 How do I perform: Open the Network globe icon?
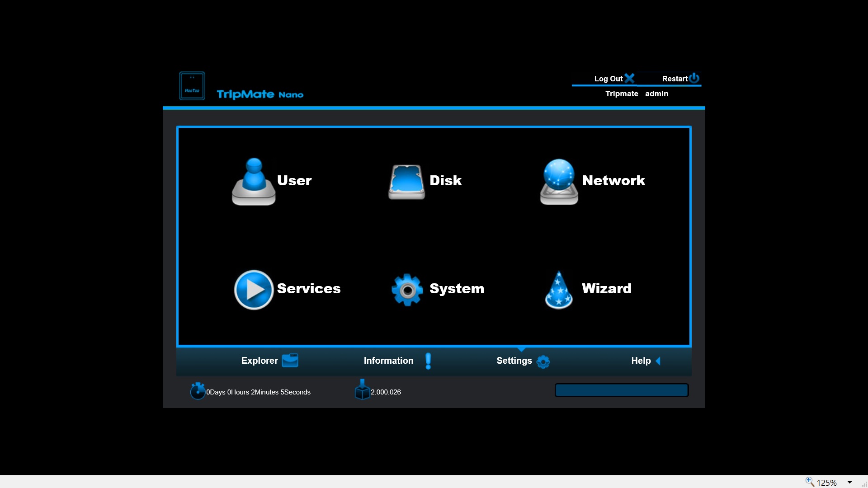[x=559, y=181]
